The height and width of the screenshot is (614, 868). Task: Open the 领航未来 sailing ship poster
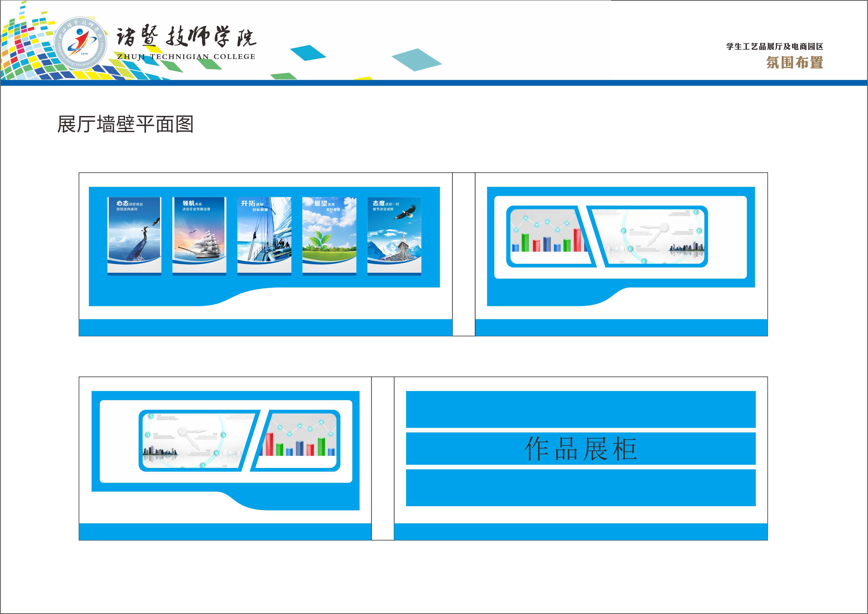pos(199,236)
